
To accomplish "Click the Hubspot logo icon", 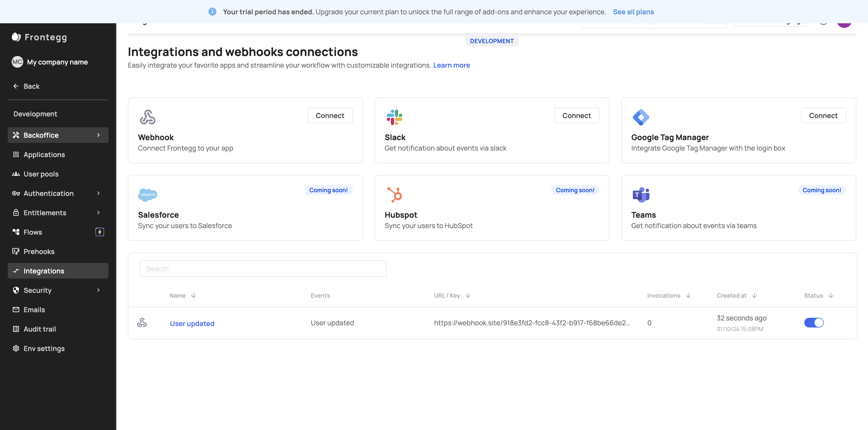I will pyautogui.click(x=394, y=195).
